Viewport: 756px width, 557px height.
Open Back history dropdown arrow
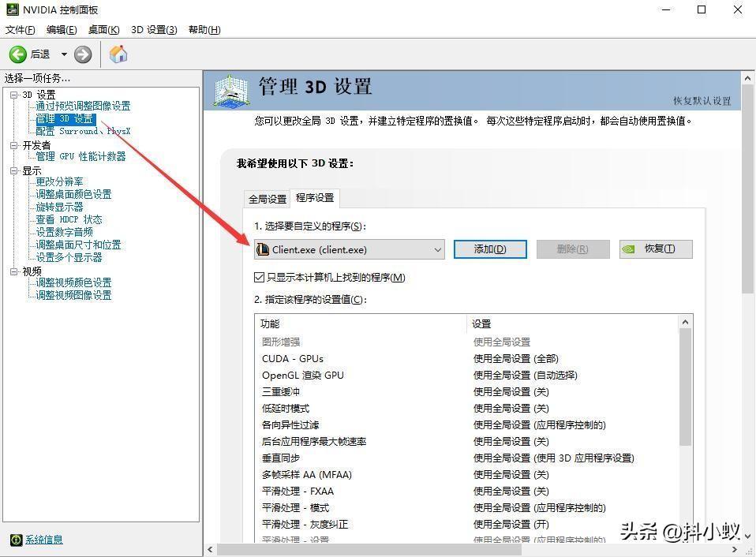(64, 54)
